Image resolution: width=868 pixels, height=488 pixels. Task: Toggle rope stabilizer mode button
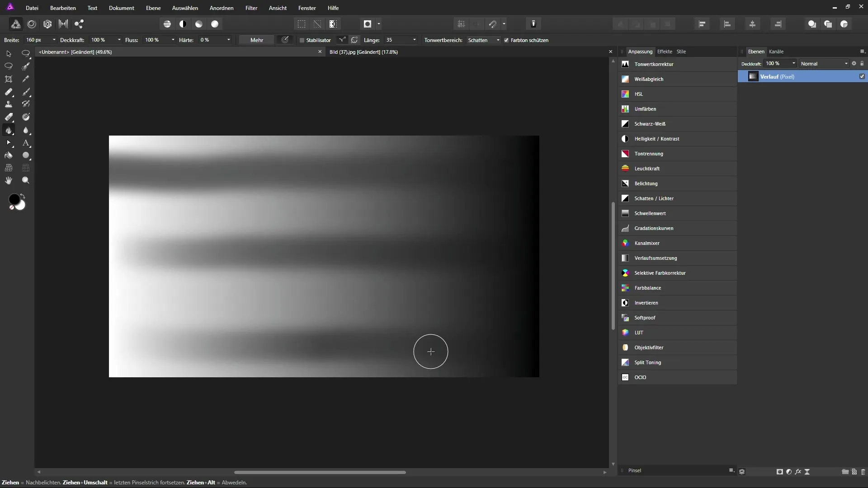pos(342,40)
